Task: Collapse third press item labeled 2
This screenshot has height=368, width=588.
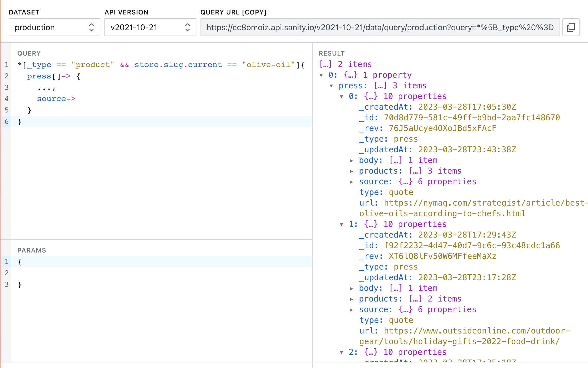Action: [x=342, y=352]
